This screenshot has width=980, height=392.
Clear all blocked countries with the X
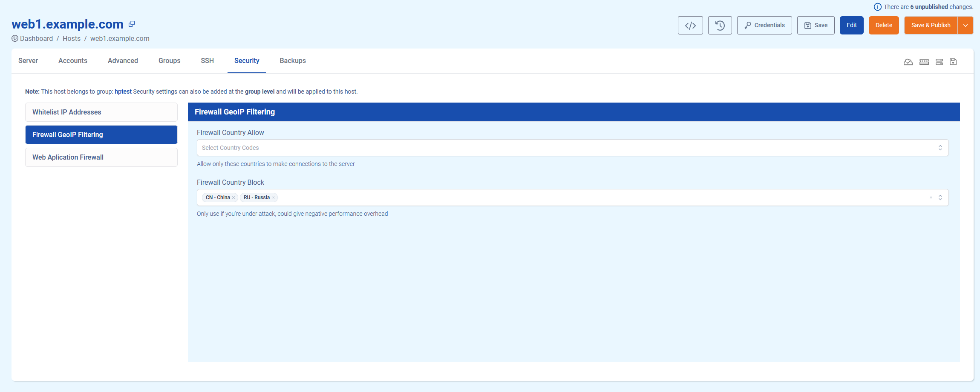(931, 197)
